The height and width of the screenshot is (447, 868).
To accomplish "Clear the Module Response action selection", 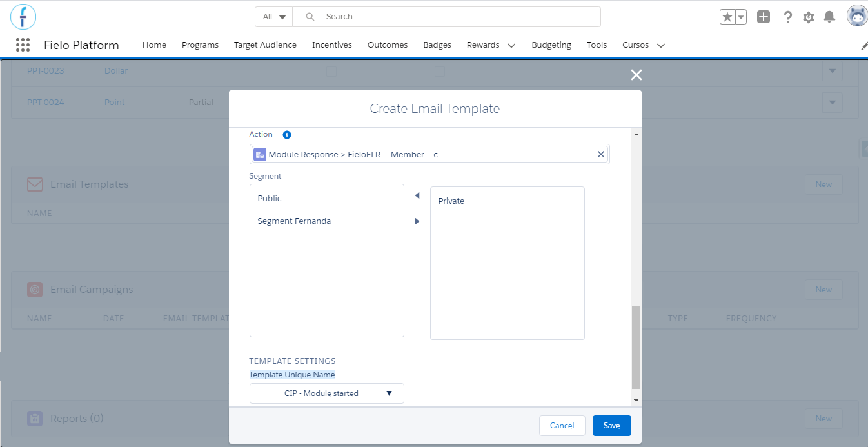I will tap(601, 154).
